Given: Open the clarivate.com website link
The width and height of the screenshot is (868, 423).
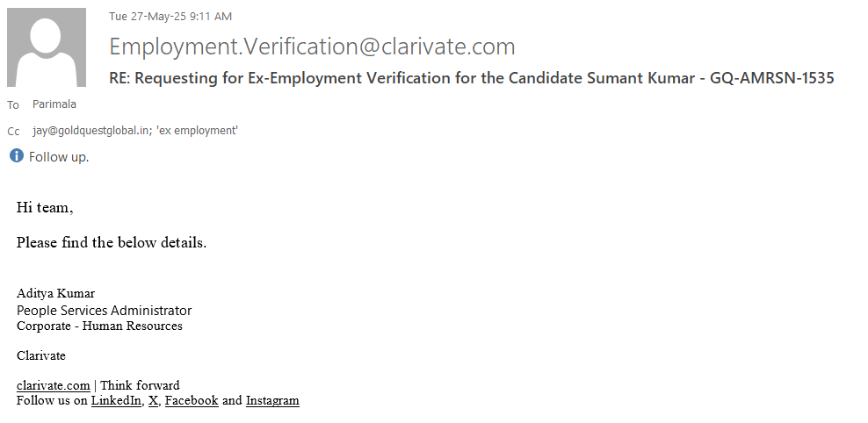Looking at the screenshot, I should pos(54,385).
